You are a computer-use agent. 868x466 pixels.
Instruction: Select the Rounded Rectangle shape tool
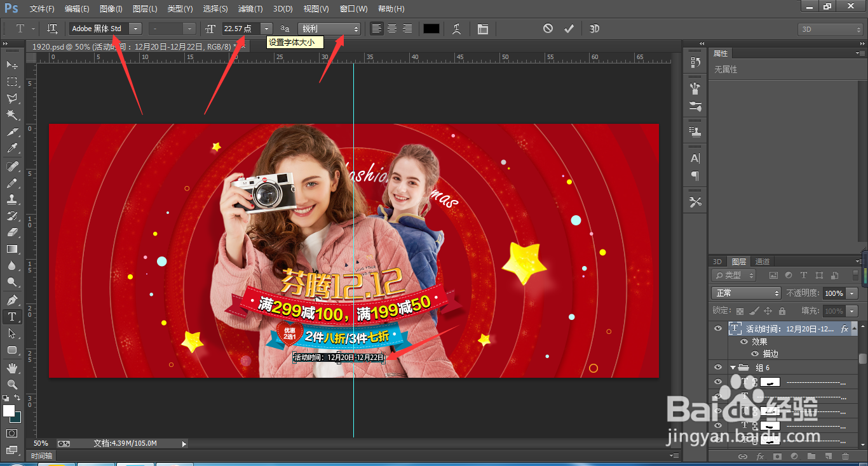click(11, 350)
